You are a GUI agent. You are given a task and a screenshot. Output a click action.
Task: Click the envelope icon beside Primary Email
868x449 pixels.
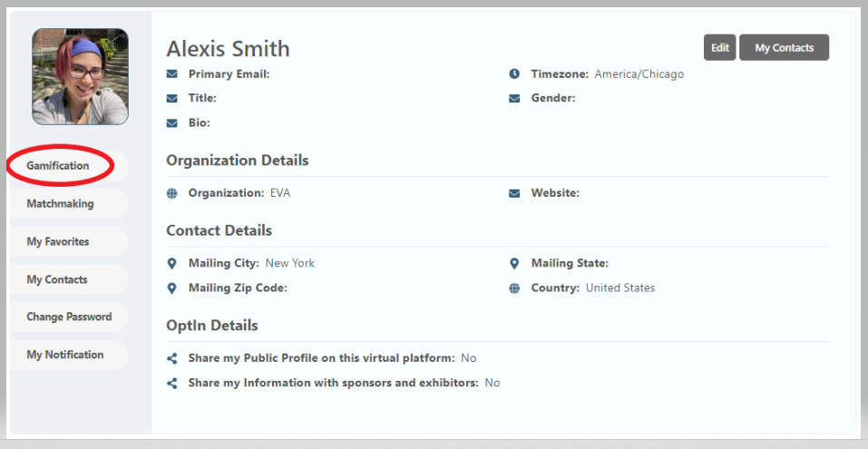(x=172, y=74)
